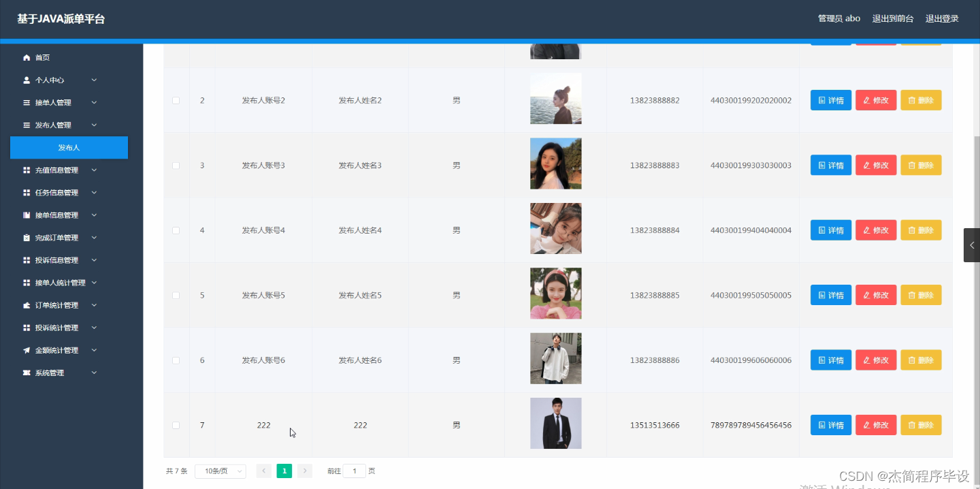
Task: Click 修改 for 发布人账号3
Action: [x=876, y=165]
